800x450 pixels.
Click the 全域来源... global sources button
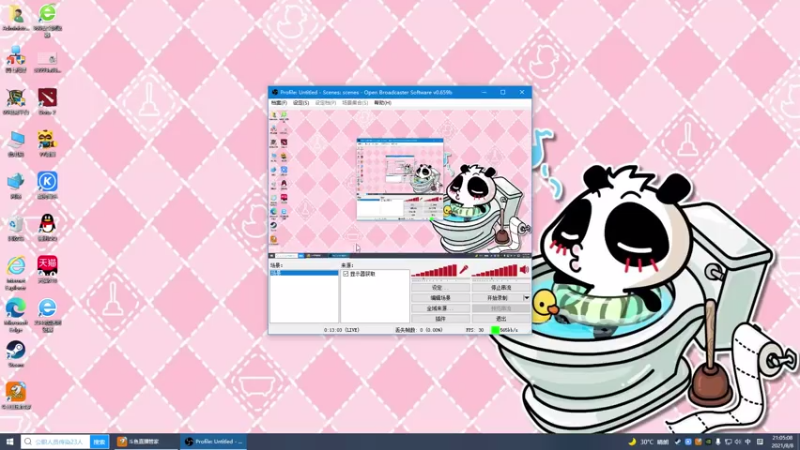[x=440, y=308]
